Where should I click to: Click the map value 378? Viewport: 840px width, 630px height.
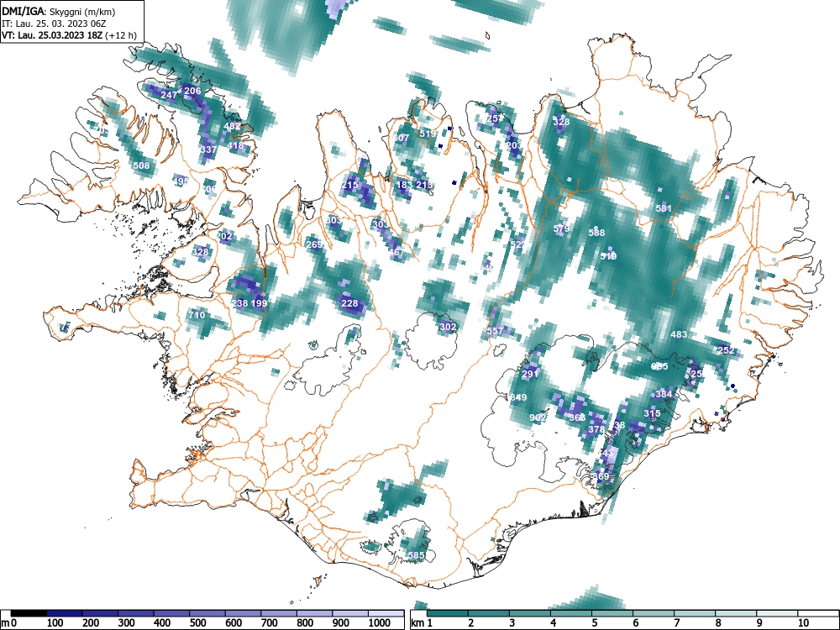tap(596, 429)
